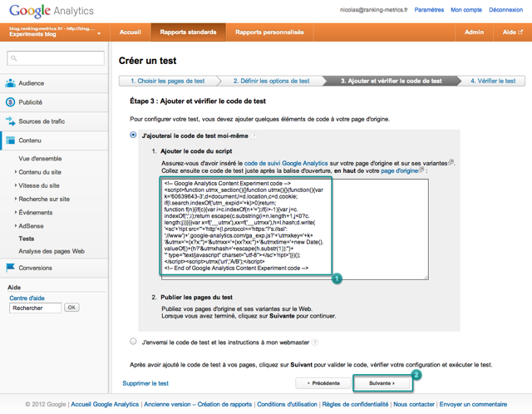Open Ancienne version – Création de rapports link
Image resolution: width=532 pixels, height=414 pixels.
198,404
